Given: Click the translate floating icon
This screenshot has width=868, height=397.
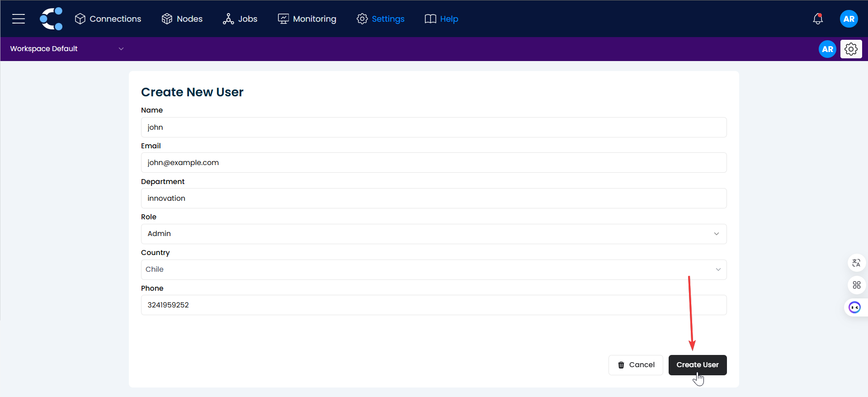Looking at the screenshot, I should [856, 263].
